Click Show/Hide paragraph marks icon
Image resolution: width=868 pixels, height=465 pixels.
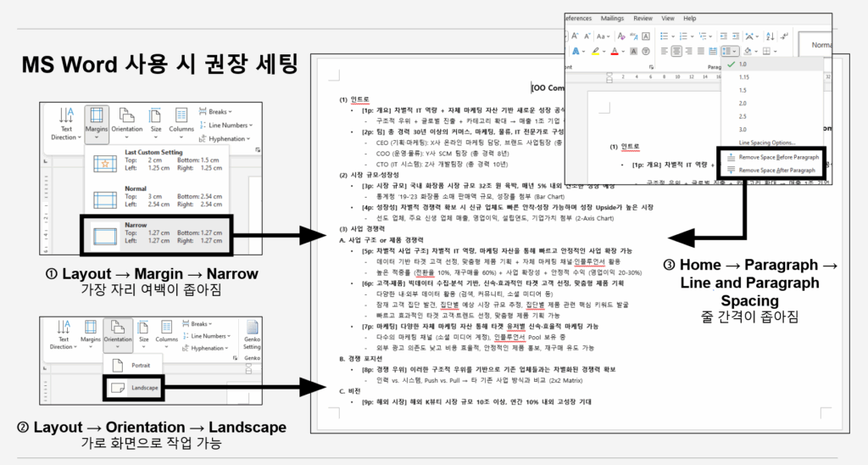point(784,36)
